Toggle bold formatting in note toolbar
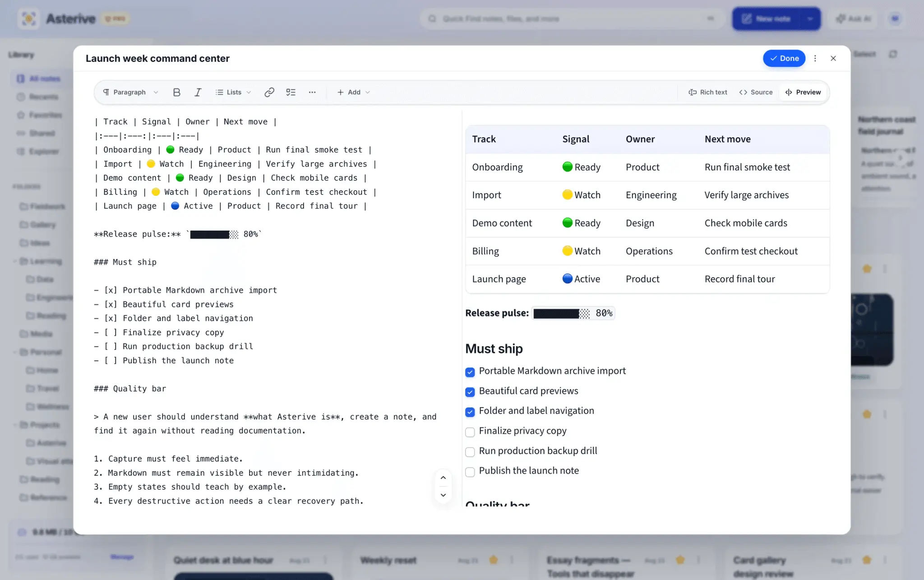Viewport: 924px width, 580px height. point(176,92)
